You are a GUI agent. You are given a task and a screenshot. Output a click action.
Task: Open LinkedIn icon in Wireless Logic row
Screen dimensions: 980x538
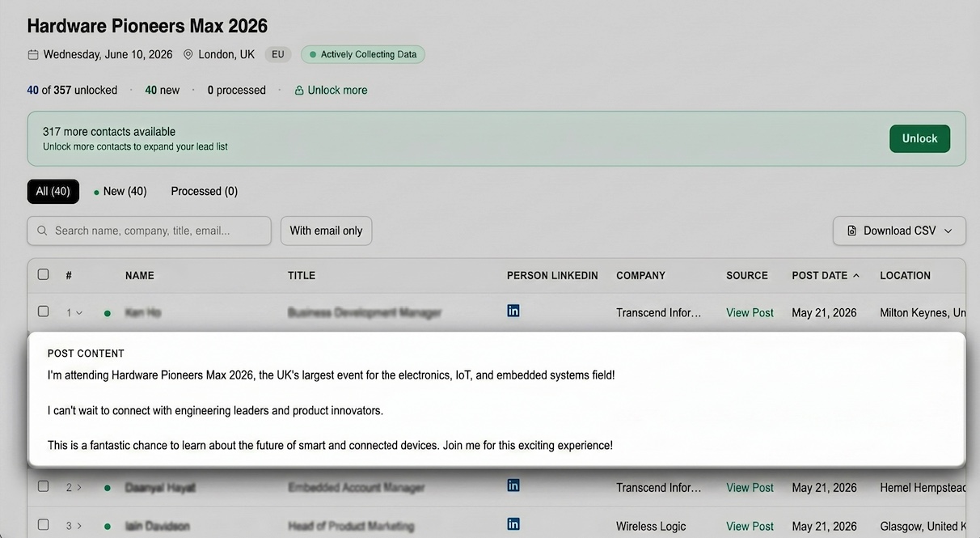click(513, 523)
